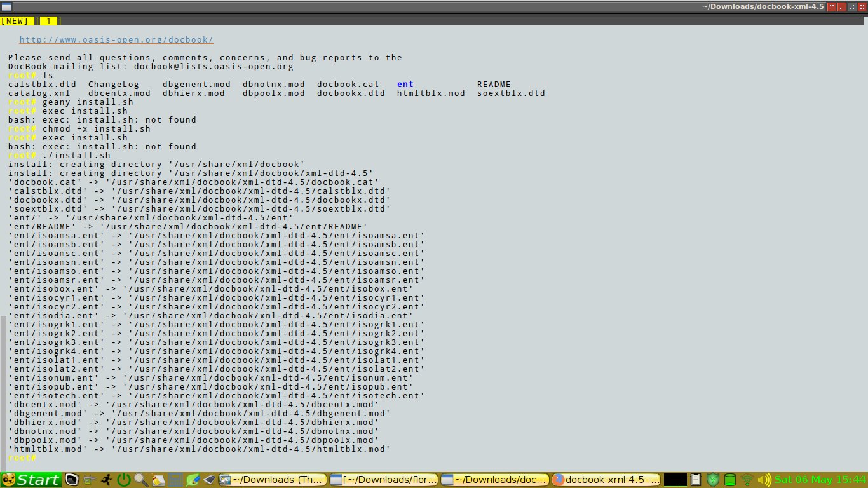Image resolution: width=868 pixels, height=488 pixels.
Task: Click line creating directory '/usr/share/xml/docbook'
Action: click(156, 164)
